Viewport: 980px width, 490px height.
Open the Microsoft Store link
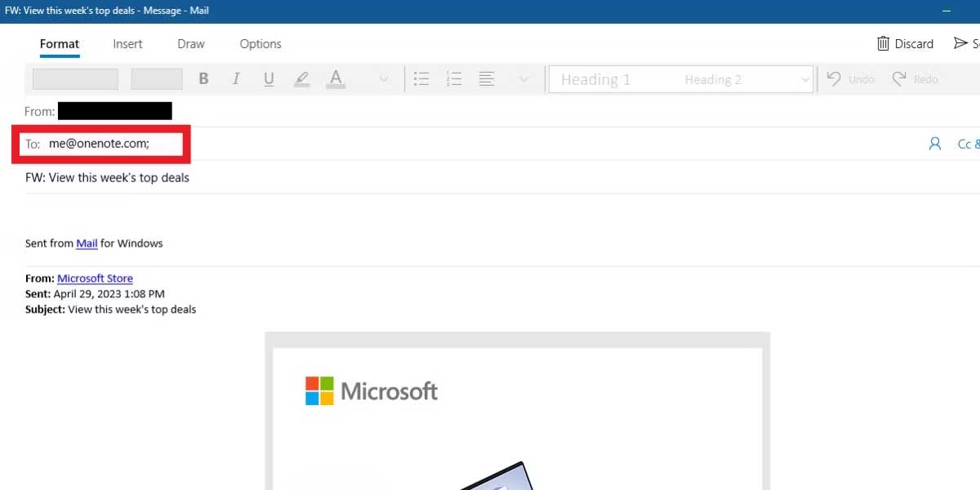(x=95, y=278)
